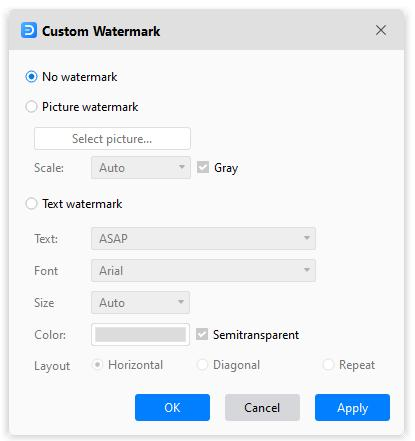Image resolution: width=415 pixels, height=441 pixels.
Task: Confirm with the OK button
Action: [172, 407]
